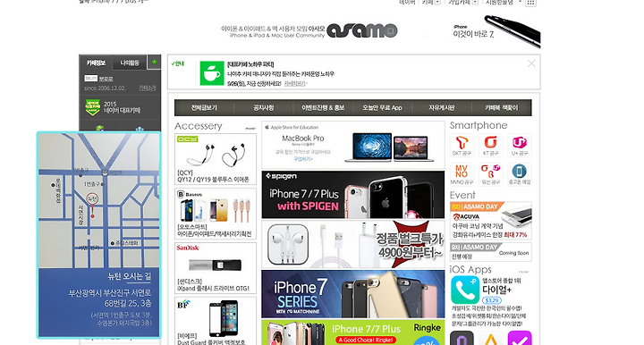Switch to the 나의활동 tab
The image size is (644, 345).
tap(130, 63)
